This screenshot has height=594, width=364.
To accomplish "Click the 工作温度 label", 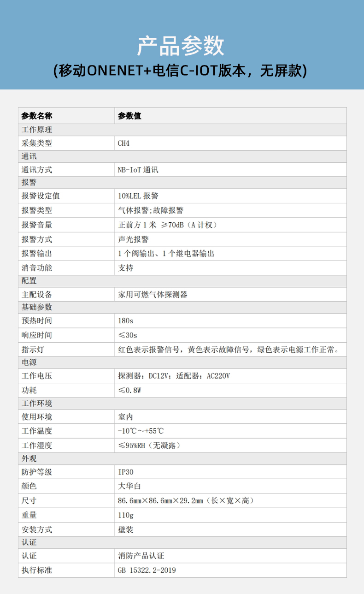I will 37,431.
